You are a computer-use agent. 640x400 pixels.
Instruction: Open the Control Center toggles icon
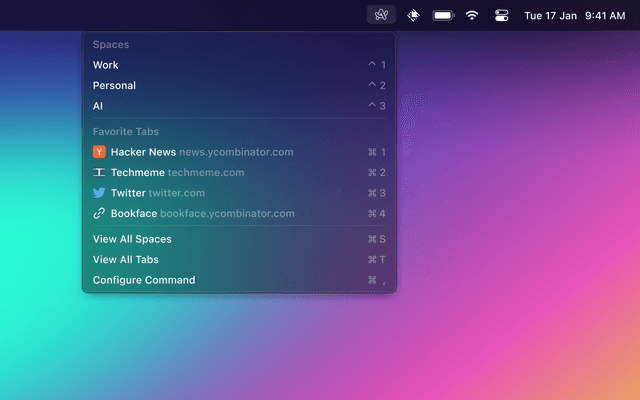coord(501,15)
